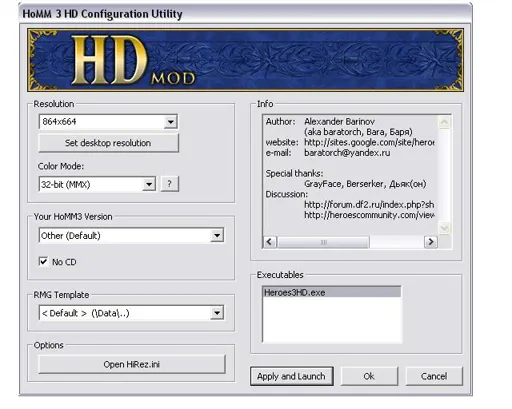The width and height of the screenshot is (512, 409).
Task: Toggle the No CD checkbox
Action: point(43,261)
